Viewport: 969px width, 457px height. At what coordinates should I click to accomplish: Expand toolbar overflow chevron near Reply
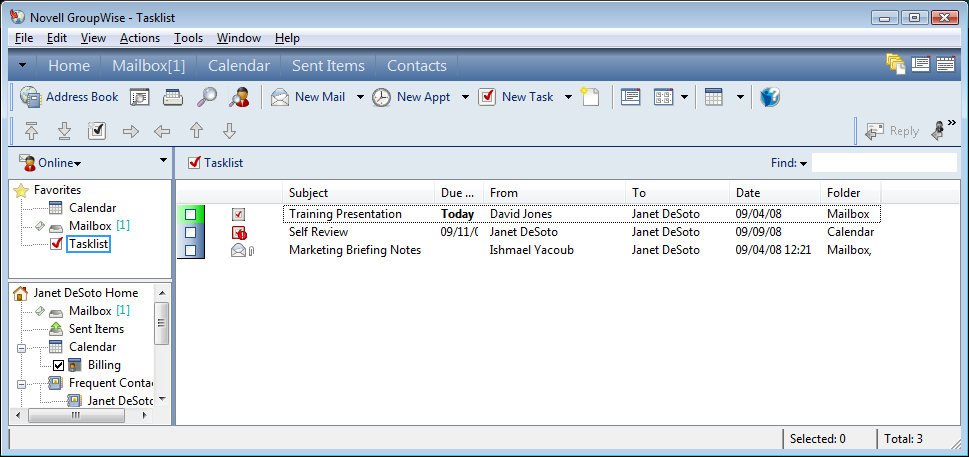(952, 122)
